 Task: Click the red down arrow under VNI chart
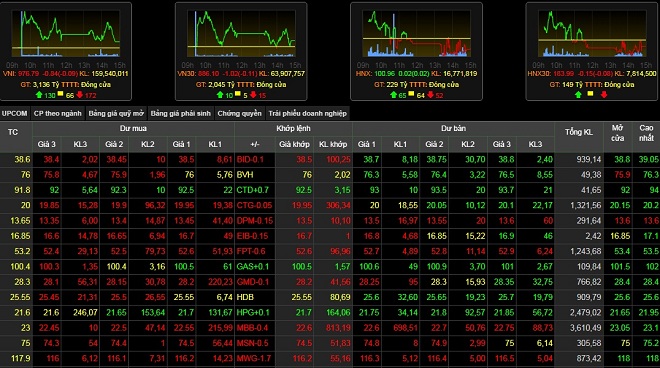80,95
